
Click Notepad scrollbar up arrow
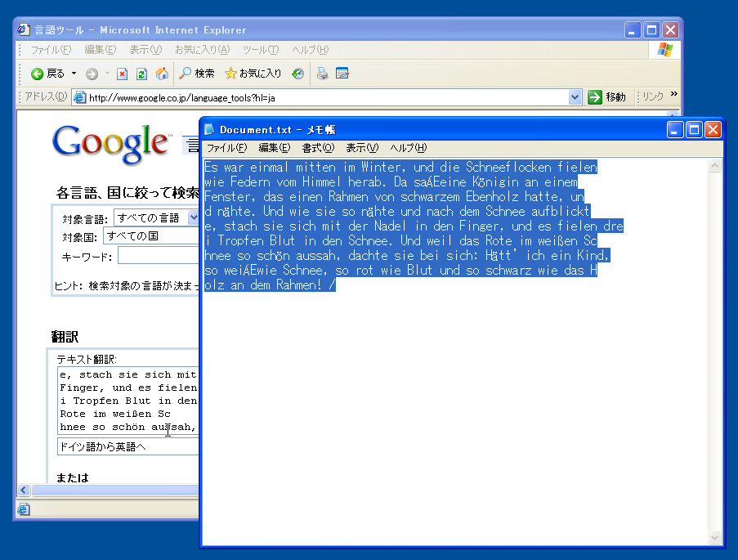714,166
